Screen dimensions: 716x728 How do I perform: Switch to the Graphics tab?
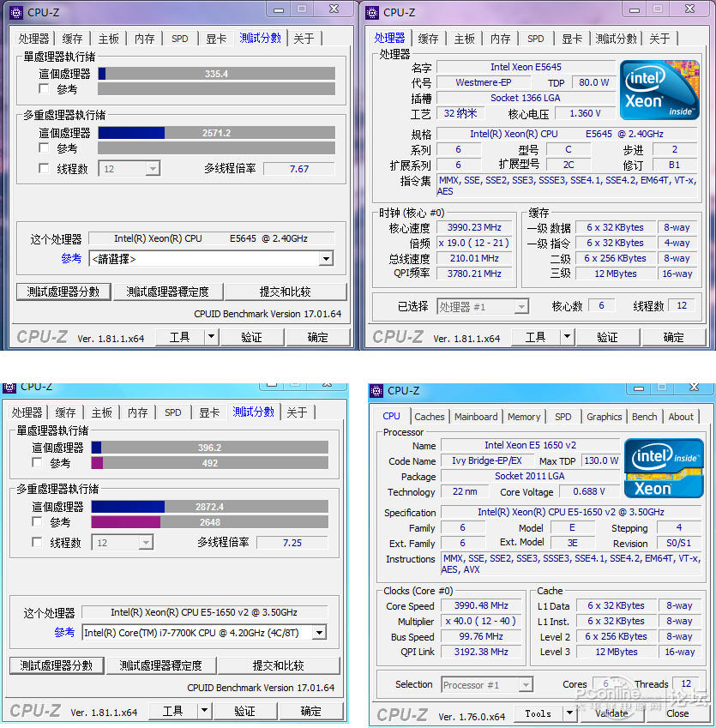pos(604,417)
